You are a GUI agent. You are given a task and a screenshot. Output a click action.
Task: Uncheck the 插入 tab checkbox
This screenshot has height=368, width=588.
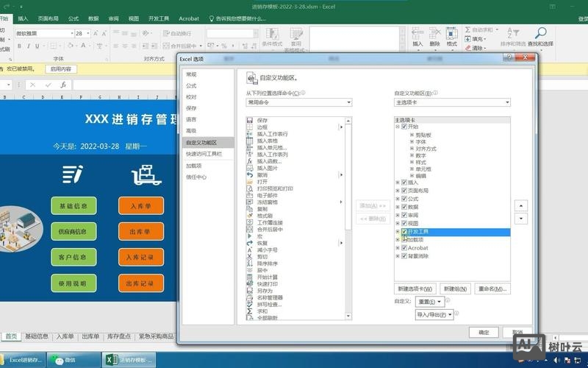[x=404, y=182]
